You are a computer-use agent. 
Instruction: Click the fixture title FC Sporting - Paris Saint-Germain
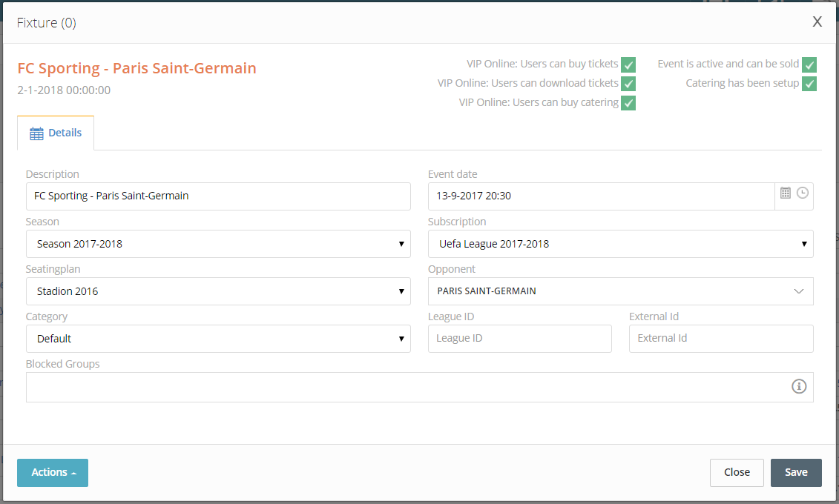[x=137, y=68]
